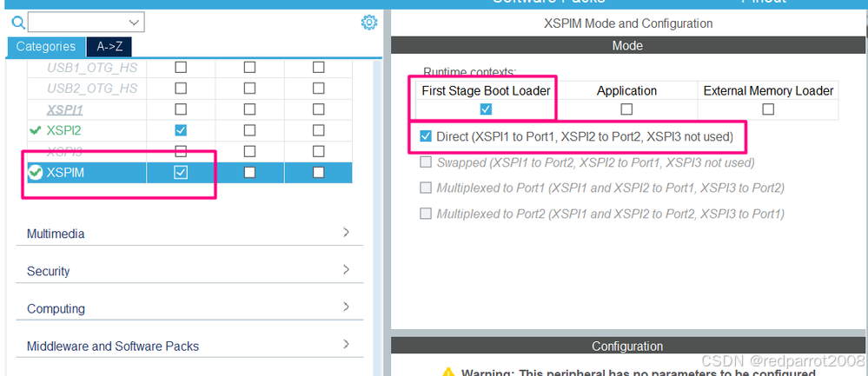This screenshot has height=376, width=868.
Task: Select XSPI1 in peripheral list
Action: pos(65,109)
